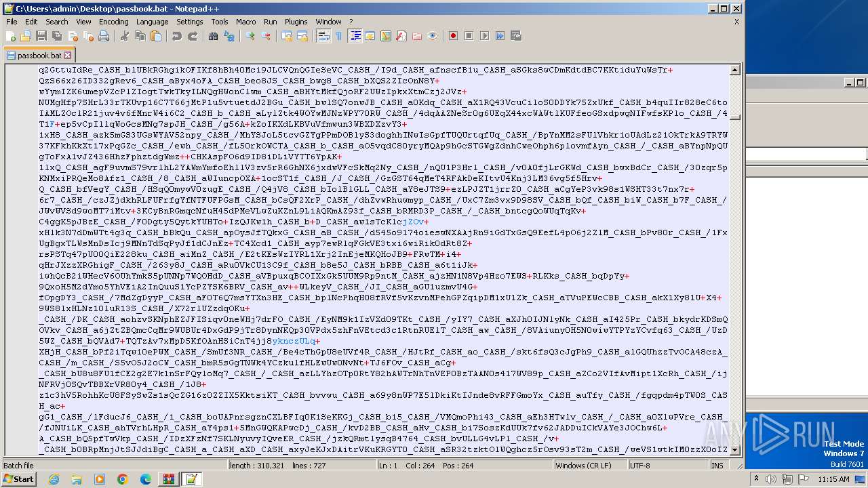Start macro recording with red dot
The width and height of the screenshot is (868, 488).
(453, 36)
